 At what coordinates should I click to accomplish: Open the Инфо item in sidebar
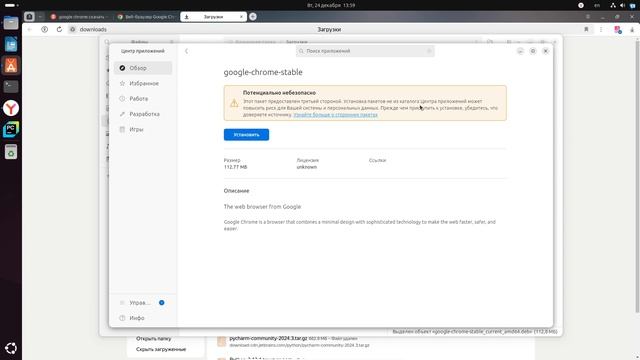pyautogui.click(x=143, y=318)
